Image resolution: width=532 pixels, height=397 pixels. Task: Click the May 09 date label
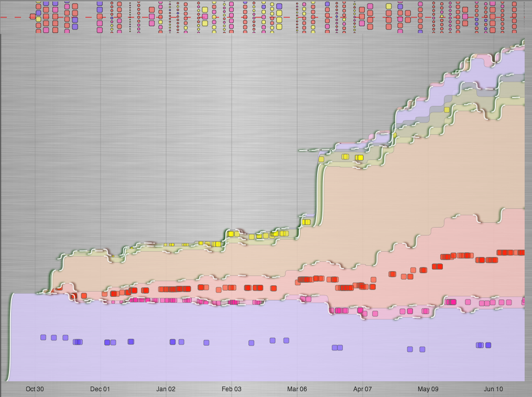pos(428,389)
